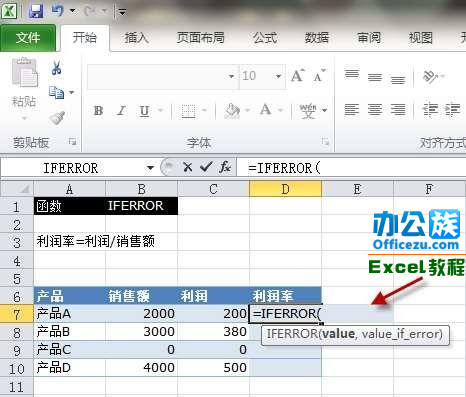The width and height of the screenshot is (466, 397).
Task: Open the Undo history dropdown arrow
Action: click(x=72, y=11)
